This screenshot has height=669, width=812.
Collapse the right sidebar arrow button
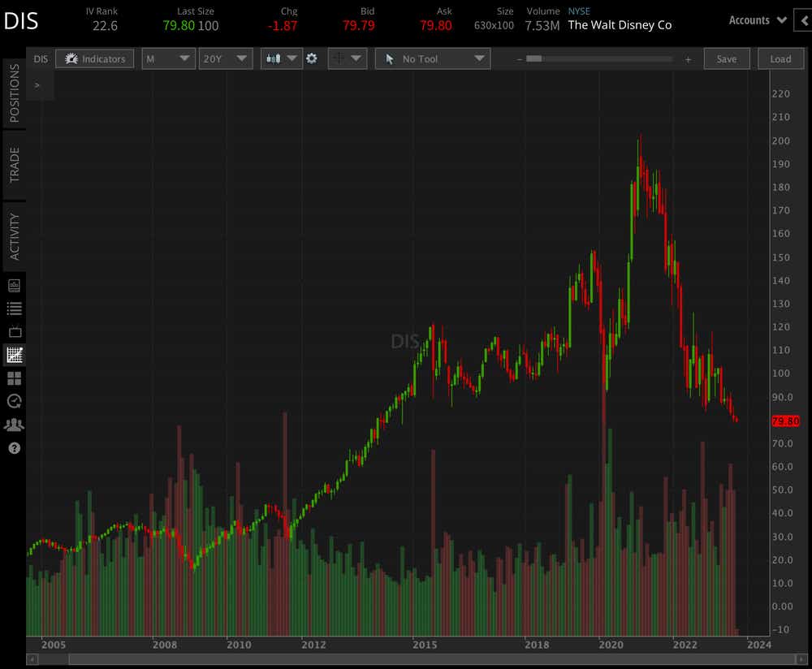(x=804, y=21)
